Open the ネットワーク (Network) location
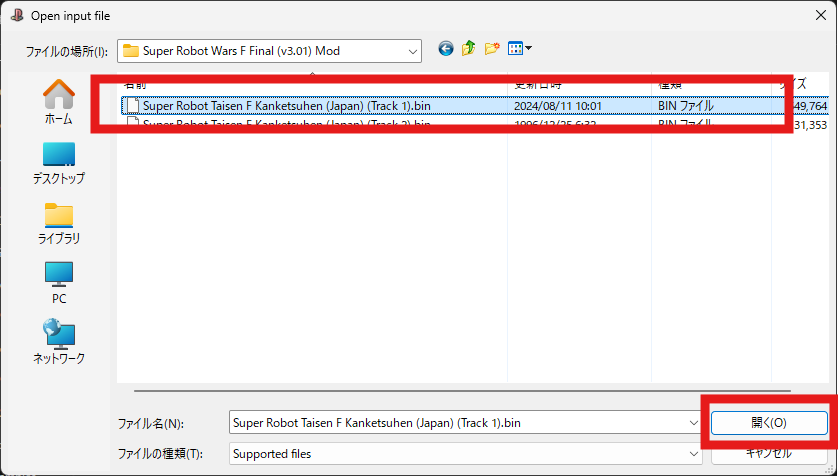The width and height of the screenshot is (838, 476). (59, 342)
